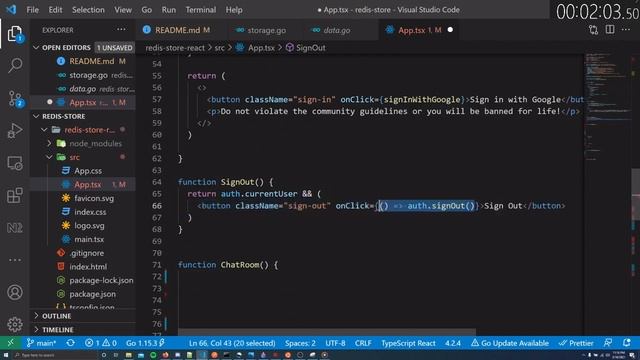The height and width of the screenshot is (360, 640).
Task: Open the Manage gear icon
Action: coord(15,324)
